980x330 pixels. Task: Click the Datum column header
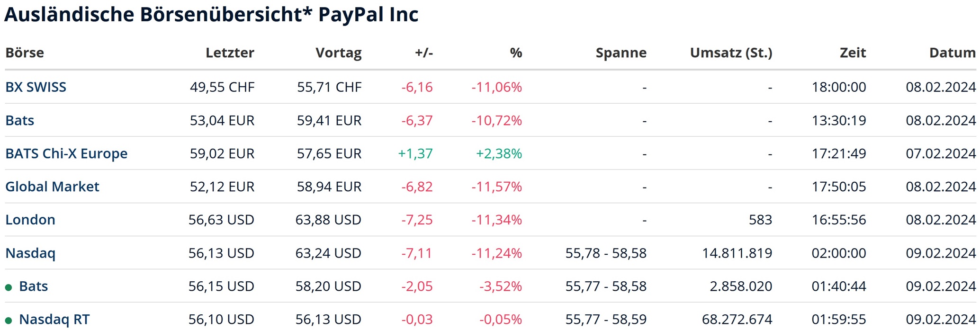(952, 53)
